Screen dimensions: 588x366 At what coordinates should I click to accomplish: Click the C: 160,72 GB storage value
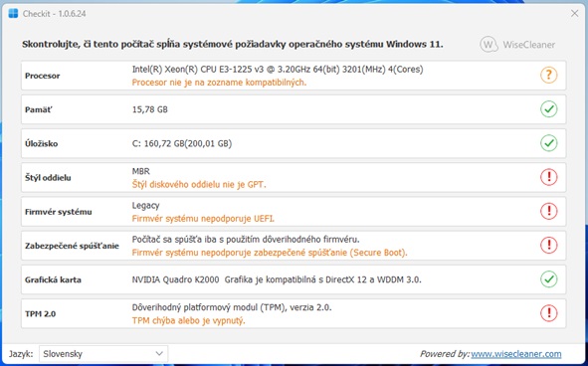[182, 143]
